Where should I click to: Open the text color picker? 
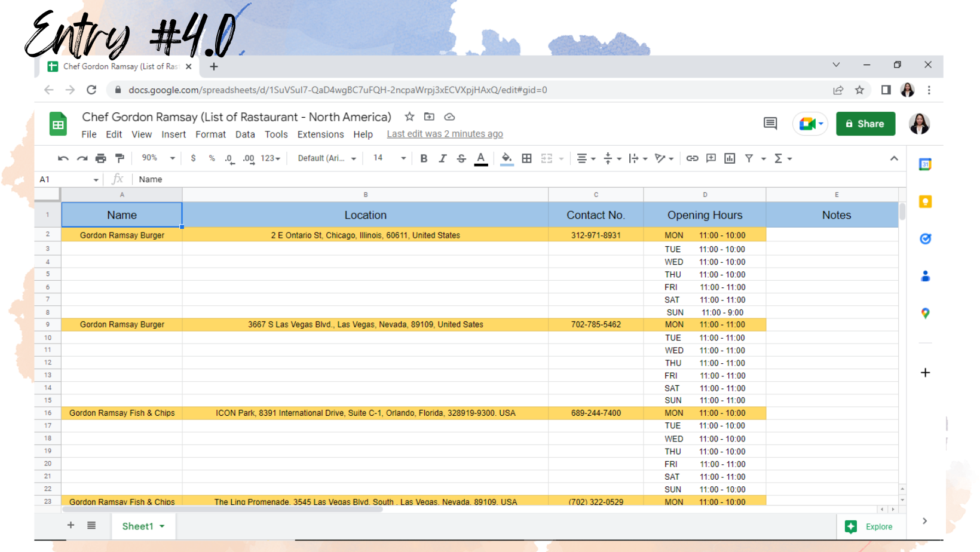click(480, 158)
